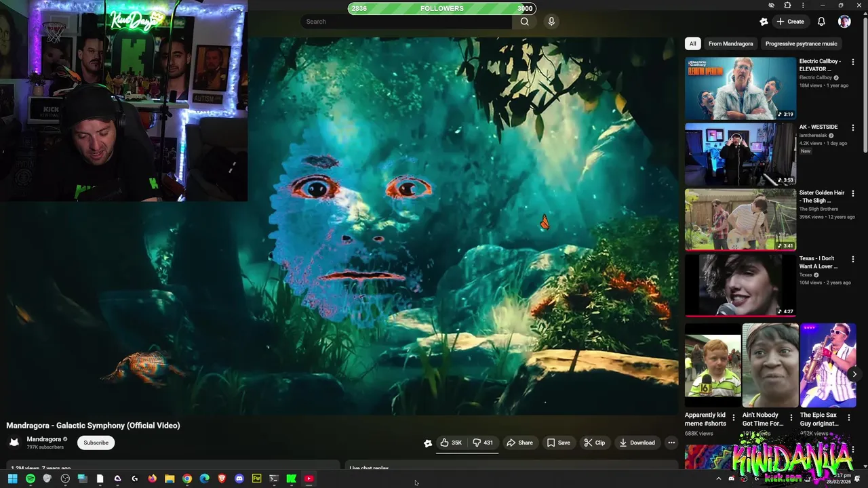
Task: Open Apparently kid meme short
Action: (x=712, y=365)
